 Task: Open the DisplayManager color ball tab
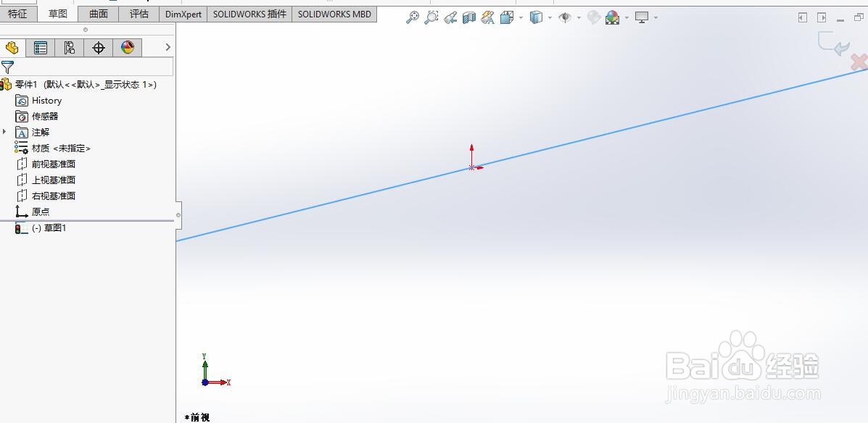[x=128, y=48]
